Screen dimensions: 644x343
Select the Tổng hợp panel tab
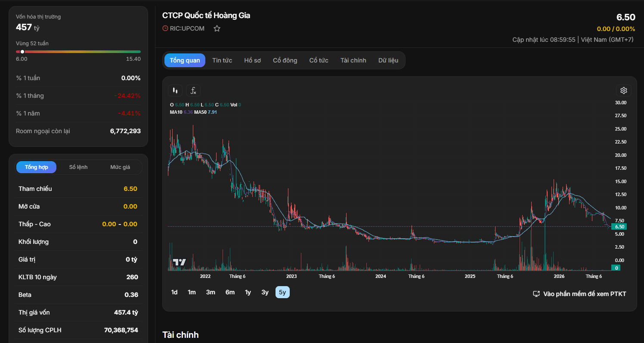click(x=37, y=167)
